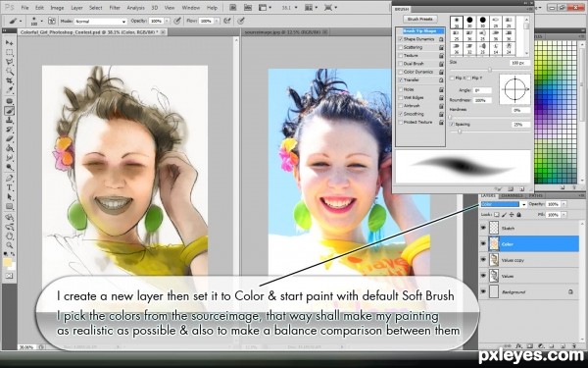This screenshot has height=368, width=588.
Task: Select the Values layer
Action: point(529,276)
